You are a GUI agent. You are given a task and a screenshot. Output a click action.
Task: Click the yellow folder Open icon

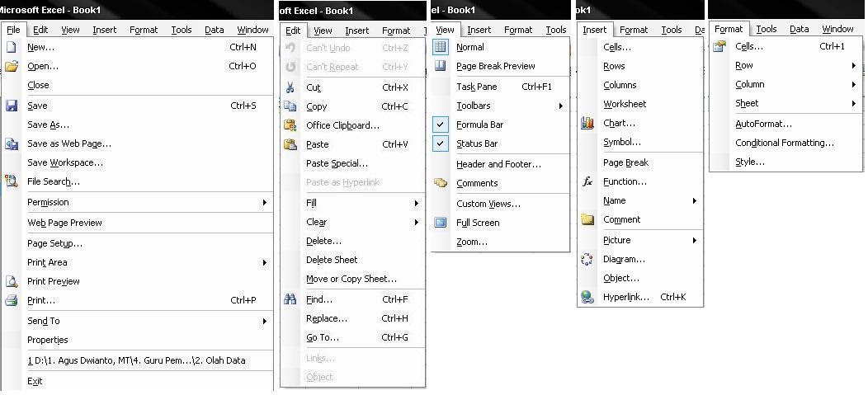(x=12, y=67)
